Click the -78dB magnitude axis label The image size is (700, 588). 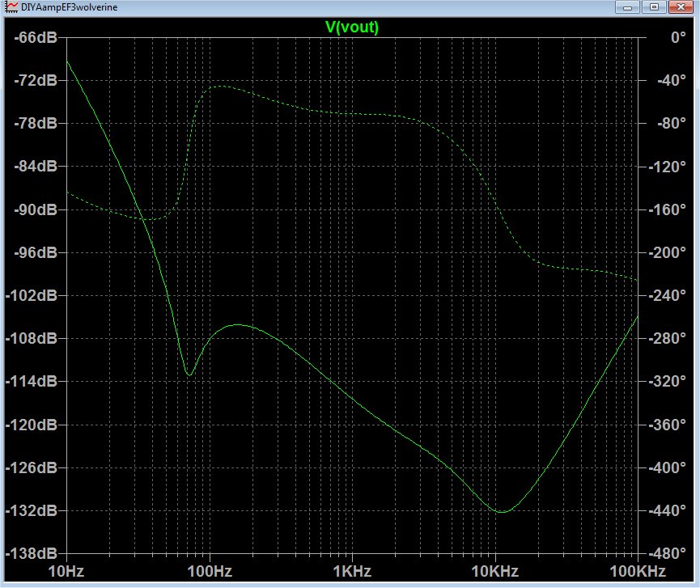(x=36, y=123)
